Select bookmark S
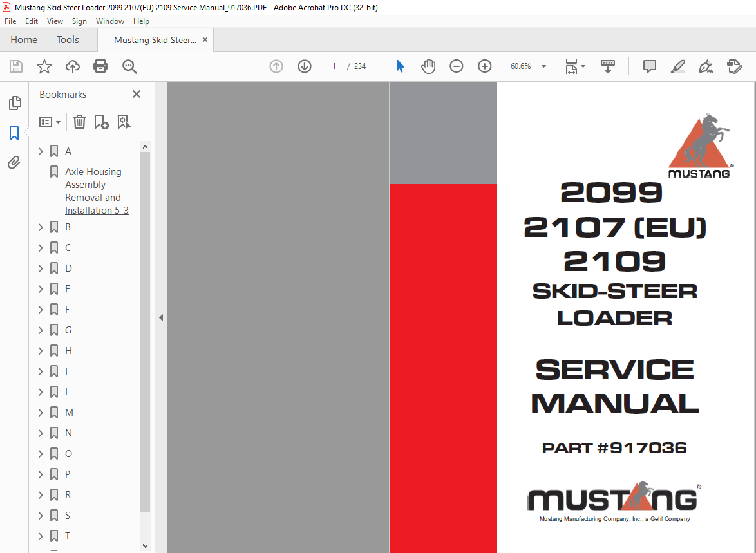756x553 pixels. click(68, 516)
